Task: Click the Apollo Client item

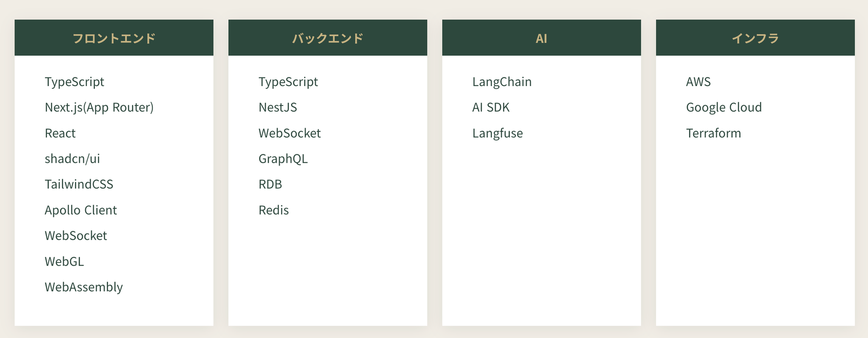Action: pos(81,210)
